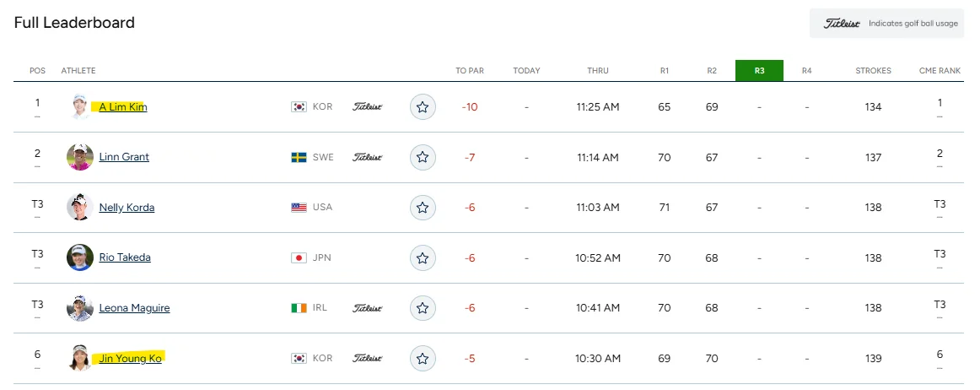
Task: Click Linn Grant's profile photo
Action: [80, 157]
